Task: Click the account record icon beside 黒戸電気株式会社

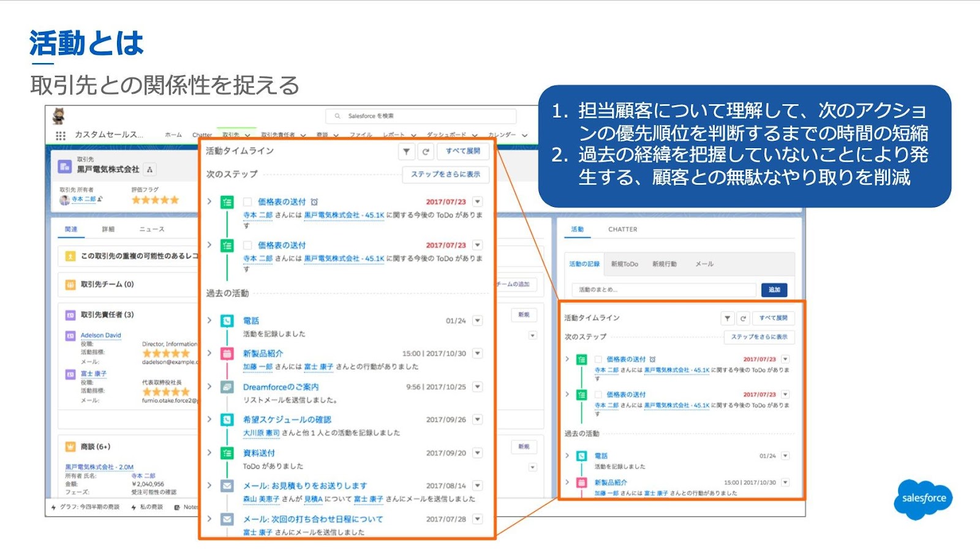Action: click(65, 167)
